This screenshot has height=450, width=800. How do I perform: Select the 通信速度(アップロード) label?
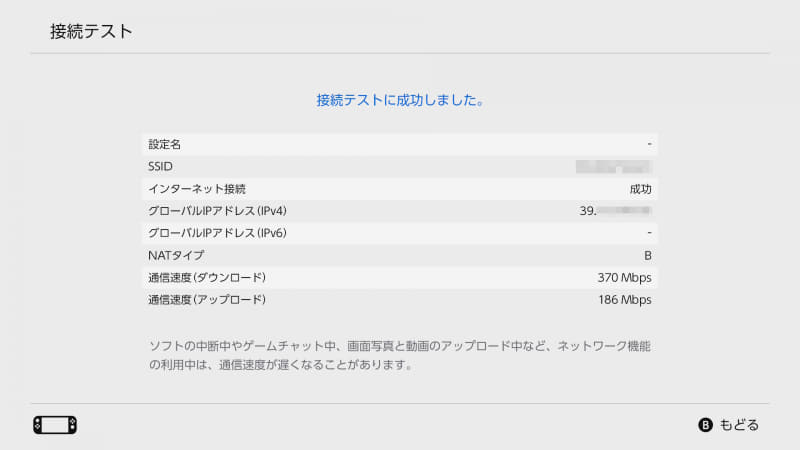click(207, 299)
